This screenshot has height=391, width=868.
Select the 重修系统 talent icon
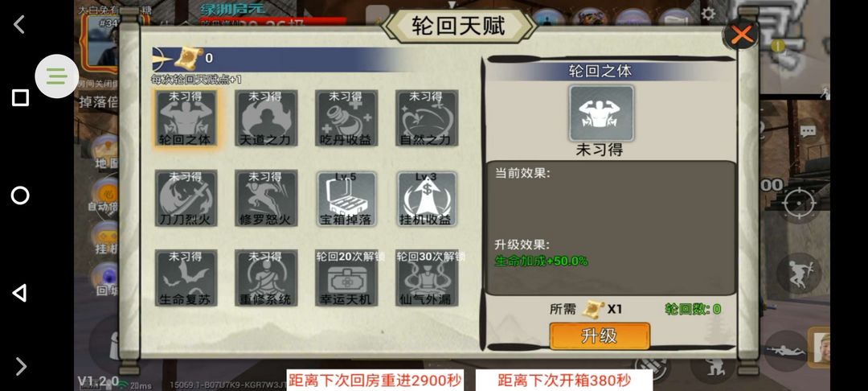coord(266,278)
